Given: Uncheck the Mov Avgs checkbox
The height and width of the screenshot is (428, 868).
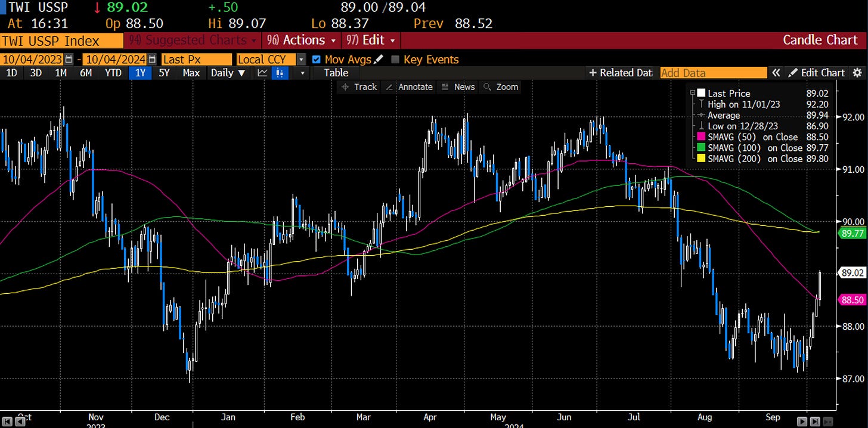Looking at the screenshot, I should [x=316, y=59].
